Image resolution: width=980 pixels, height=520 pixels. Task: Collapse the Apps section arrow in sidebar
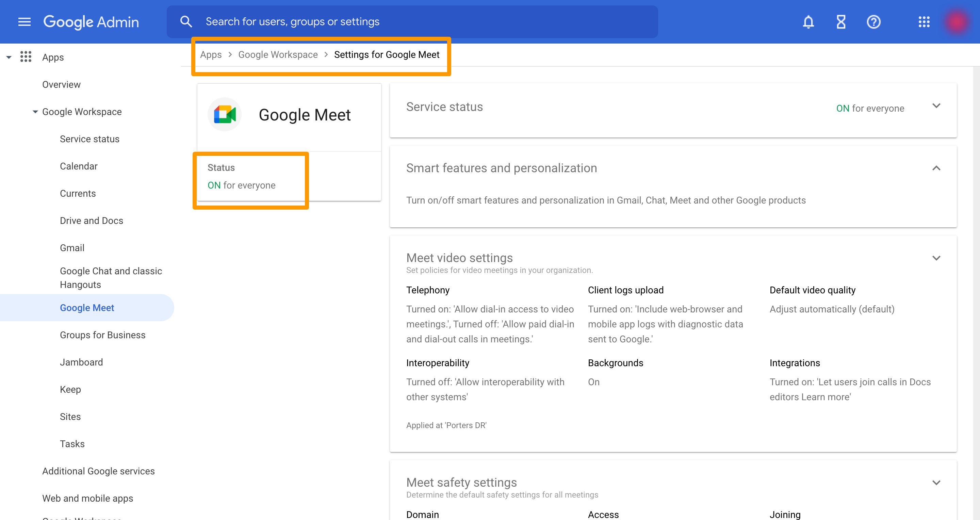coord(9,58)
